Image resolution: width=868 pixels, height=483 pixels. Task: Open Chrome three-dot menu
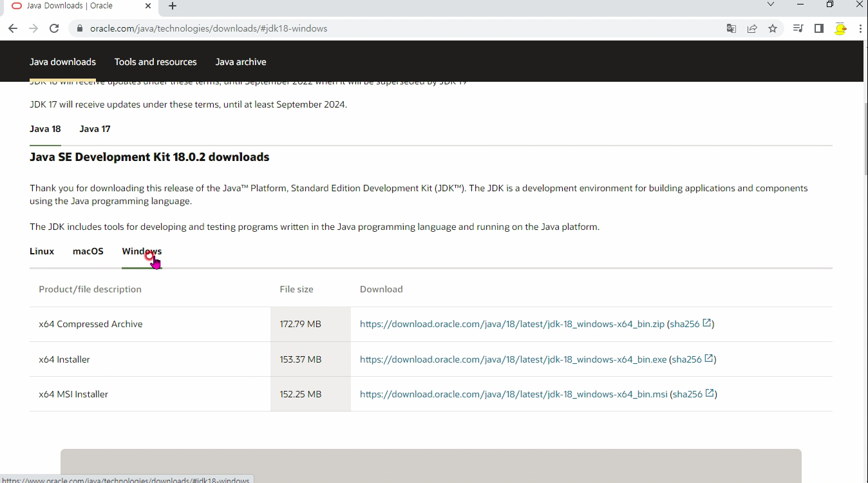pos(860,28)
